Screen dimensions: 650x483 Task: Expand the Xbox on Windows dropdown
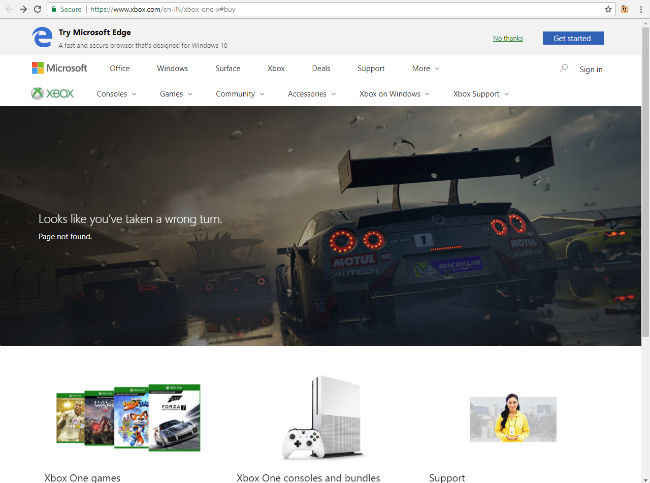[x=394, y=94]
